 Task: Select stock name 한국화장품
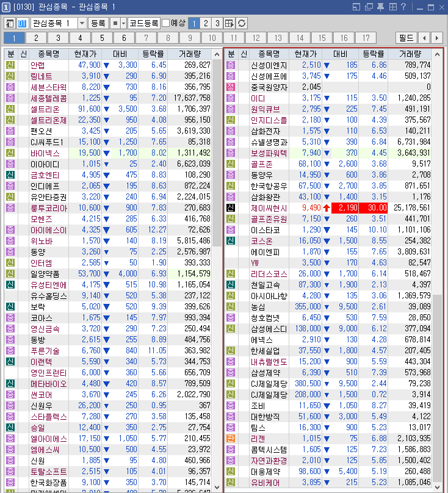[x=49, y=482]
